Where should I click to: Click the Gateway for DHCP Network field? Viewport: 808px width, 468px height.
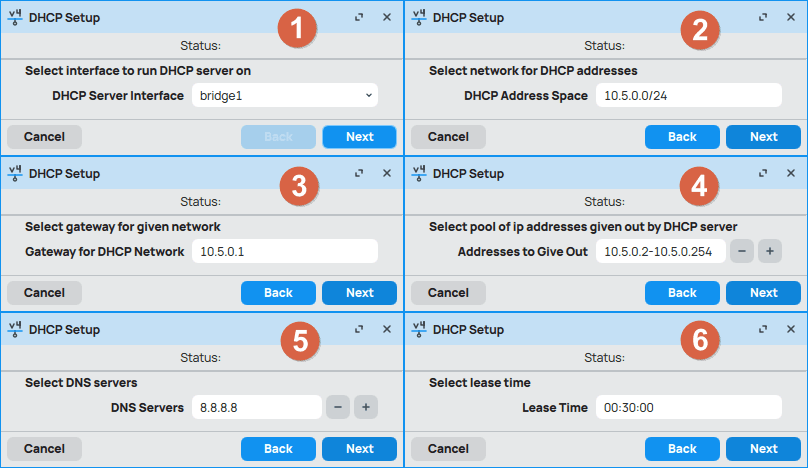(x=284, y=251)
